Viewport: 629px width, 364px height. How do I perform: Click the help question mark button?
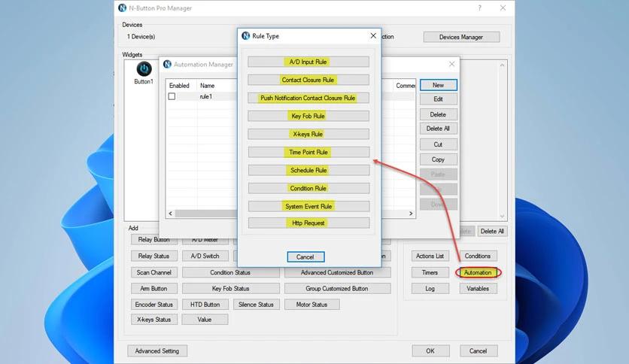pos(480,8)
